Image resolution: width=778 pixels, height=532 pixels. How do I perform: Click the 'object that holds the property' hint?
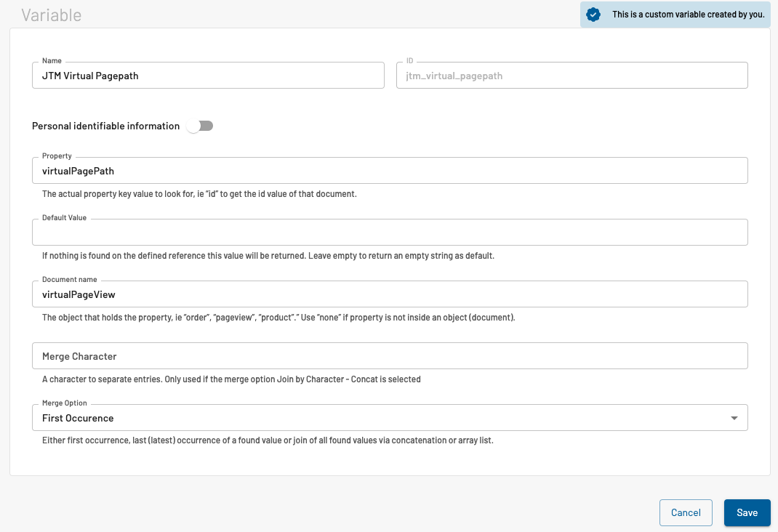click(x=278, y=318)
